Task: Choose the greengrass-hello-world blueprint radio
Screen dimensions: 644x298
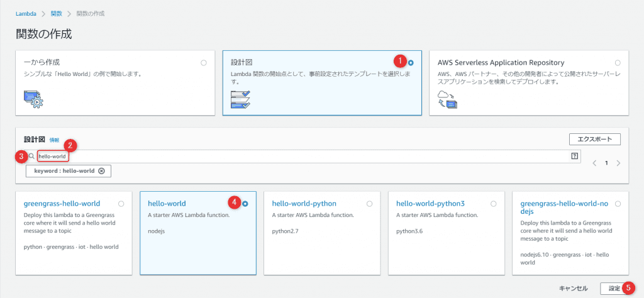Action: click(121, 204)
